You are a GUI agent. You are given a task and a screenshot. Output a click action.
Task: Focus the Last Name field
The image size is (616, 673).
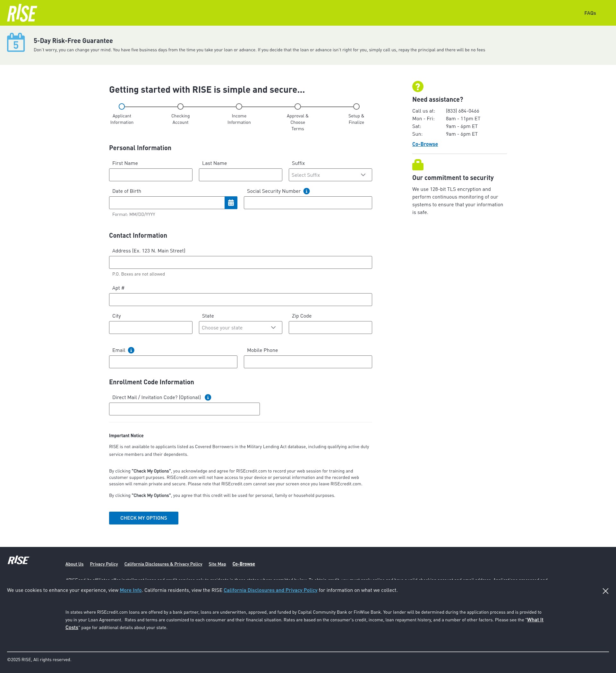(240, 175)
